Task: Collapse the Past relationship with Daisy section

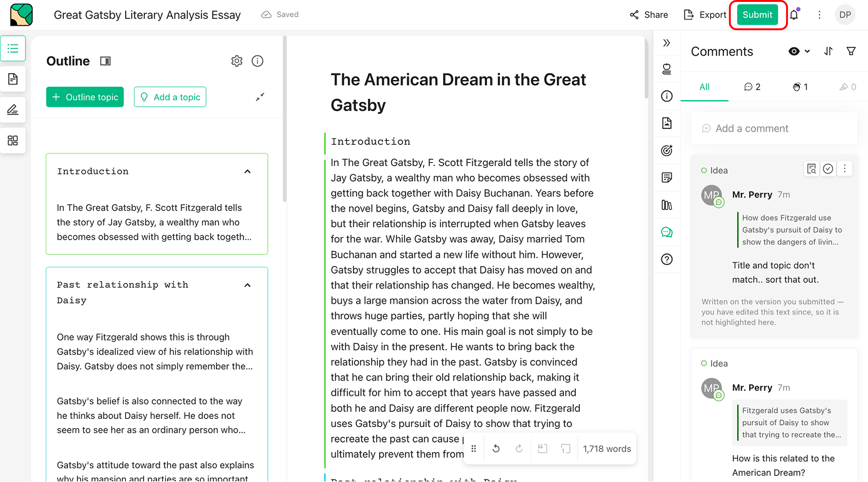Action: 247,285
